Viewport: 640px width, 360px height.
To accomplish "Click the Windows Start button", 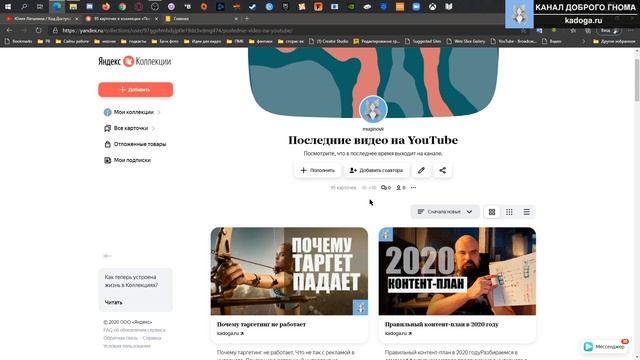I will point(8,7).
